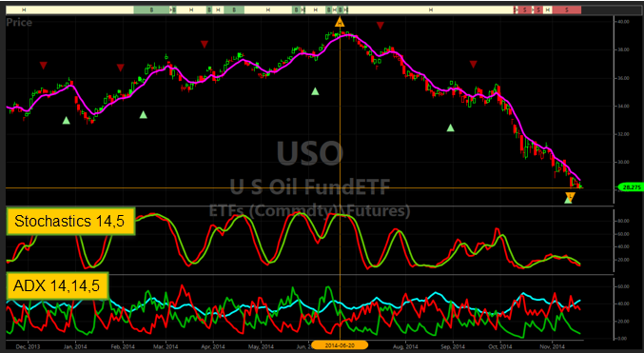Click the Price panel title
The height and width of the screenshot is (353, 644).
pos(19,22)
